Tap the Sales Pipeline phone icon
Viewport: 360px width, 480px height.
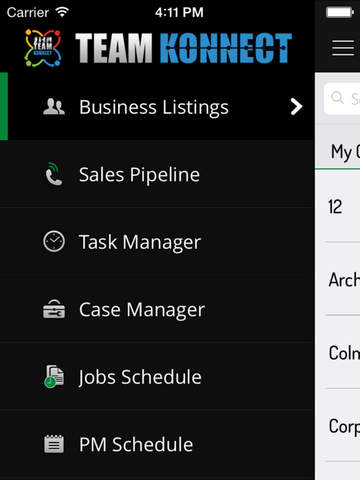(54, 174)
